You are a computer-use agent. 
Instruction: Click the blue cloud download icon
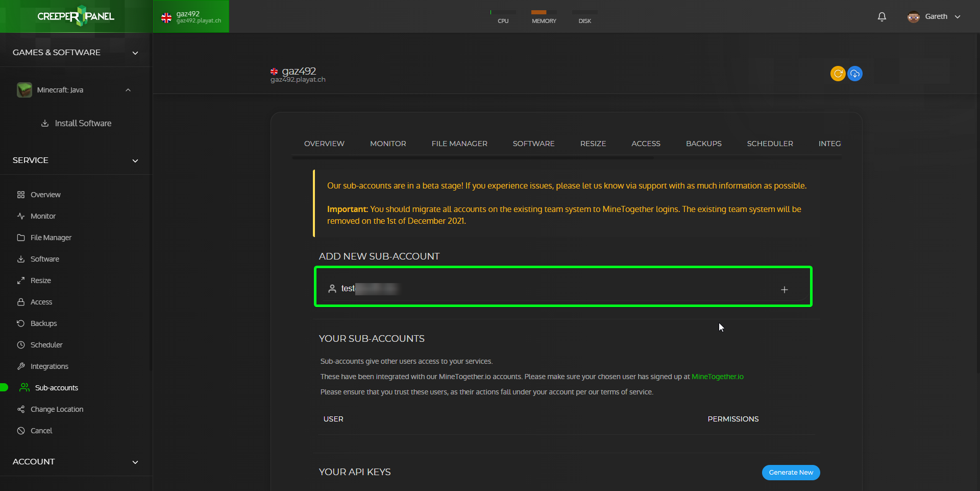[x=855, y=74]
